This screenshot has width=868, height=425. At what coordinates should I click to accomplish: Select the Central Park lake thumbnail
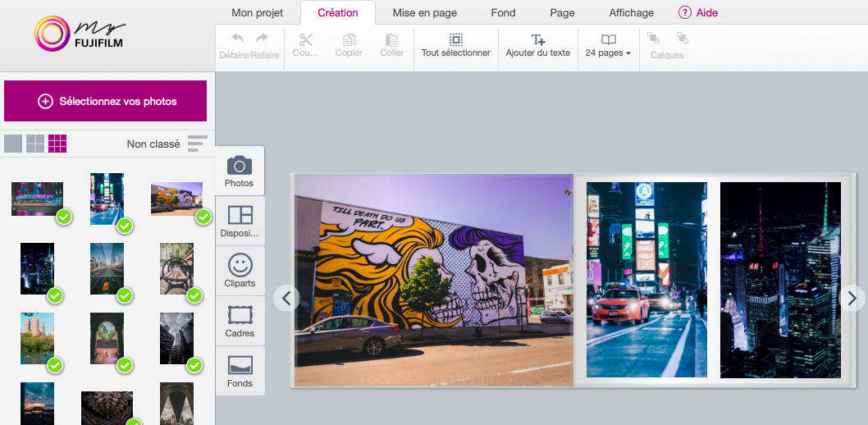pos(37,338)
